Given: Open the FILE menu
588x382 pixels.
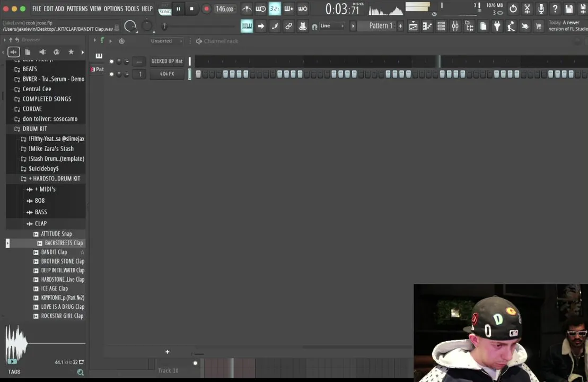Looking at the screenshot, I should [x=37, y=8].
